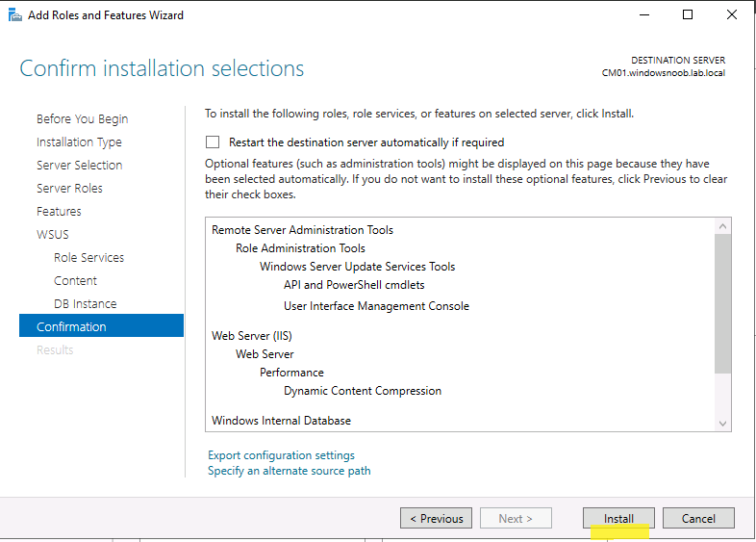Screen dimensions: 756x542
Task: Minimize the wizard window
Action: click(644, 15)
